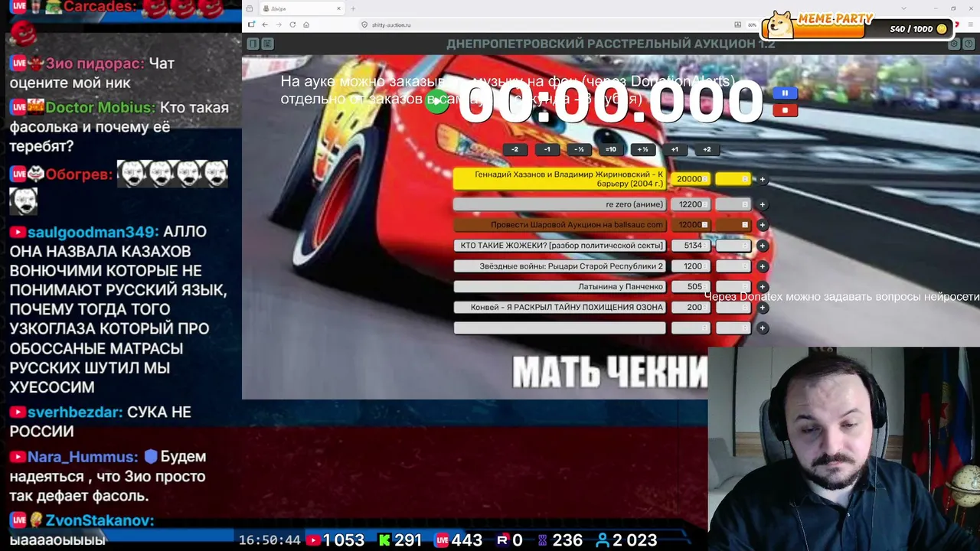The width and height of the screenshot is (980, 551).
Task: Click plus icon on the Конвей row
Action: 762,307
